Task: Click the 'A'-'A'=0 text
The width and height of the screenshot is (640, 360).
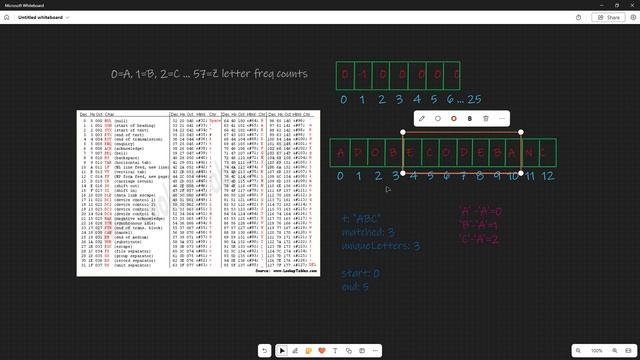Action: pyautogui.click(x=480, y=211)
